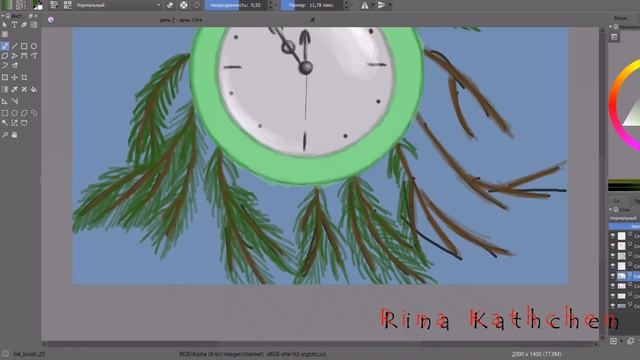Viewport: 640px width, 360px height.
Task: Select the Multibrush tool
Action: [14, 65]
